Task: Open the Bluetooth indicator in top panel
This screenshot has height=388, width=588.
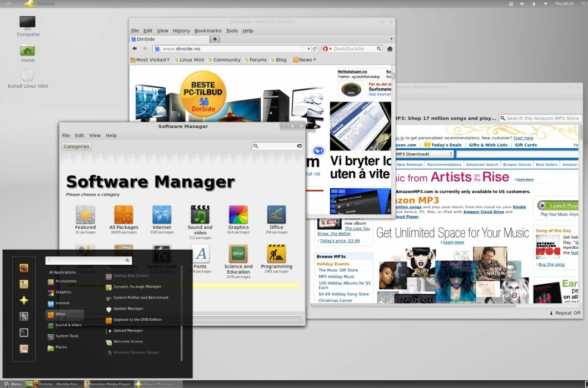Action: pos(534,3)
